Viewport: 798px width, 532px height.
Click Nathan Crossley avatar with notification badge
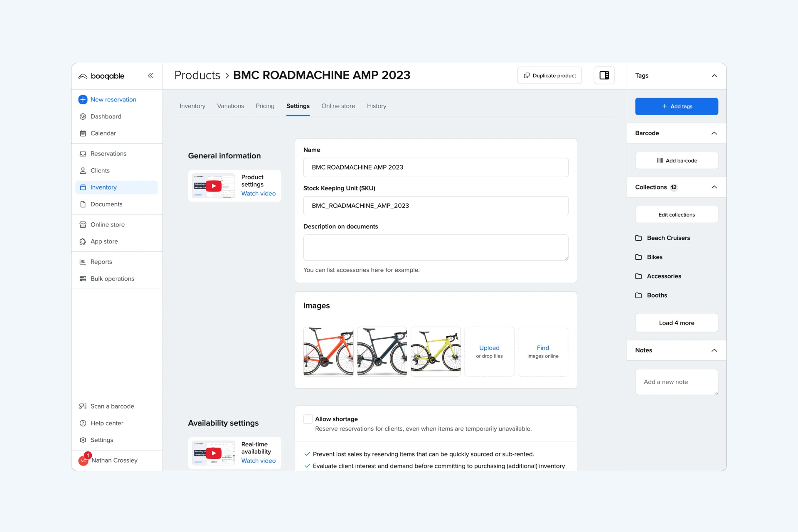(x=84, y=460)
